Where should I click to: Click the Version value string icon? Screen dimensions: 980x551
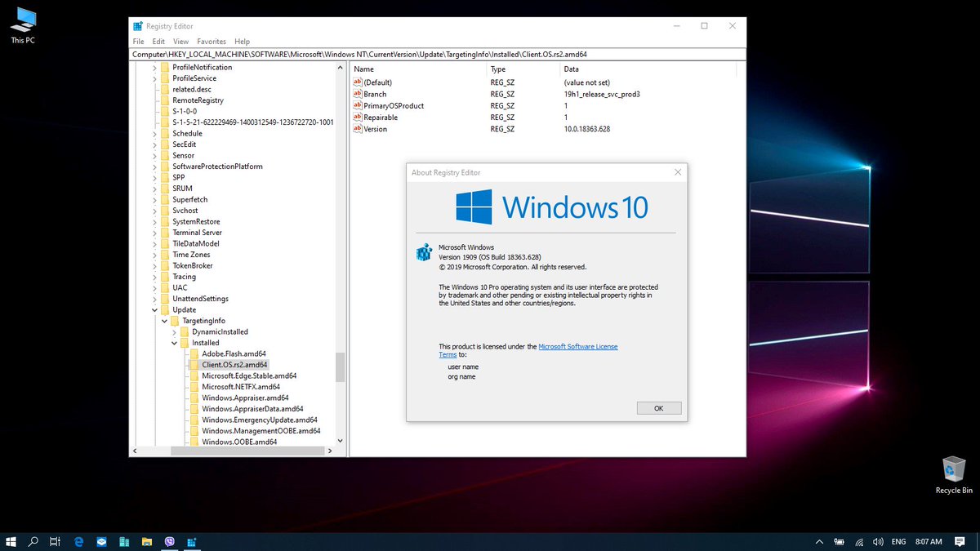(357, 129)
